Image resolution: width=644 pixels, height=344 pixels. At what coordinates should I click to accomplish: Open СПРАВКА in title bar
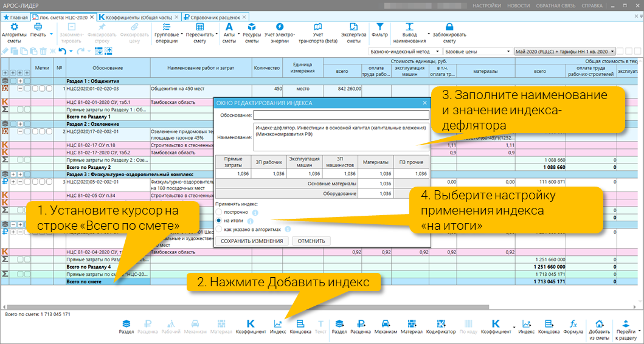(592, 5)
